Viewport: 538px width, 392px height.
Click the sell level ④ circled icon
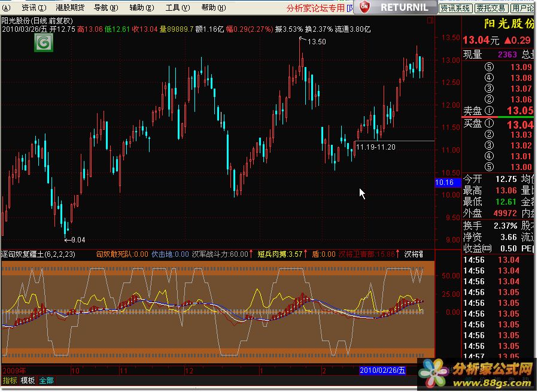pyautogui.click(x=489, y=78)
